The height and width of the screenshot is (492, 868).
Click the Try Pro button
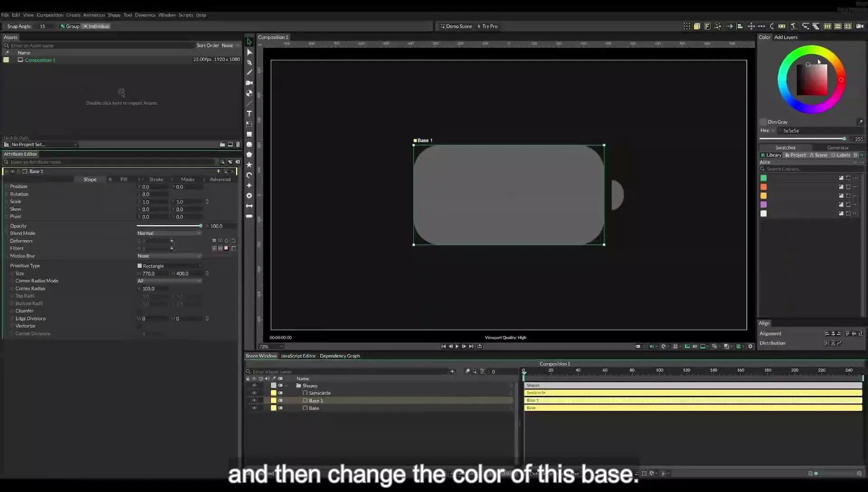click(x=487, y=26)
